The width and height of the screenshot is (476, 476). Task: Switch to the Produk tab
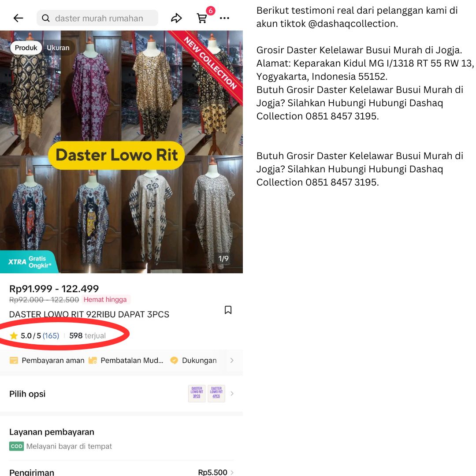tap(26, 48)
